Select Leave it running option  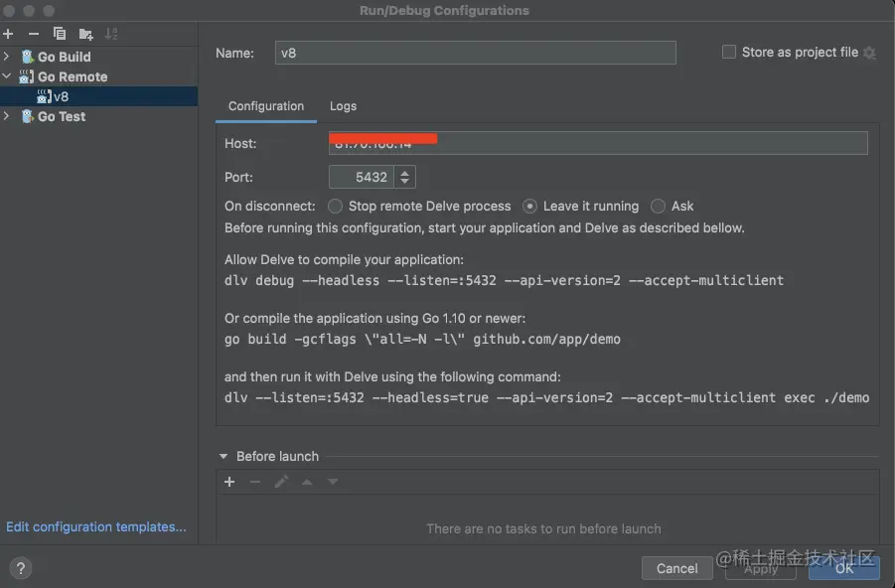point(529,206)
